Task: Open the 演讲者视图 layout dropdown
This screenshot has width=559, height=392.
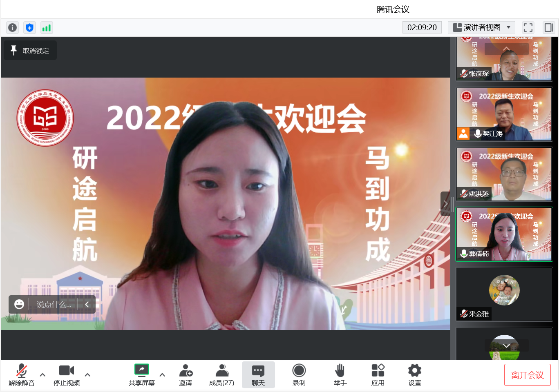Action: click(481, 27)
